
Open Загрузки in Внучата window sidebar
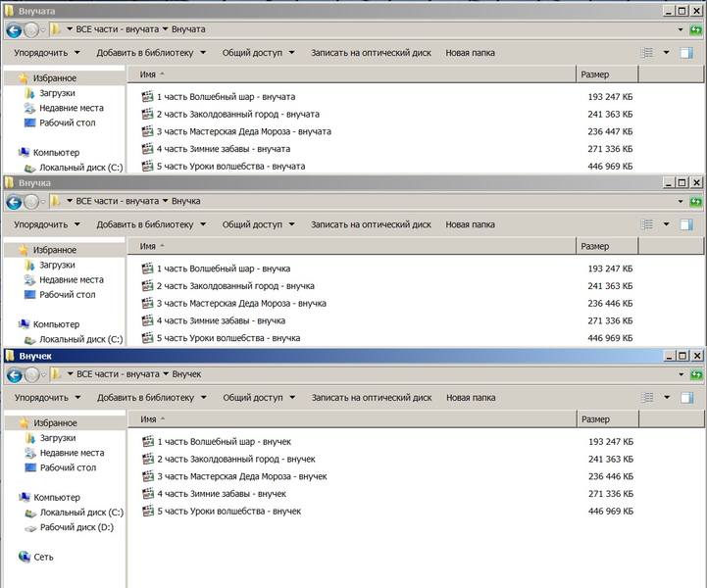pos(50,93)
